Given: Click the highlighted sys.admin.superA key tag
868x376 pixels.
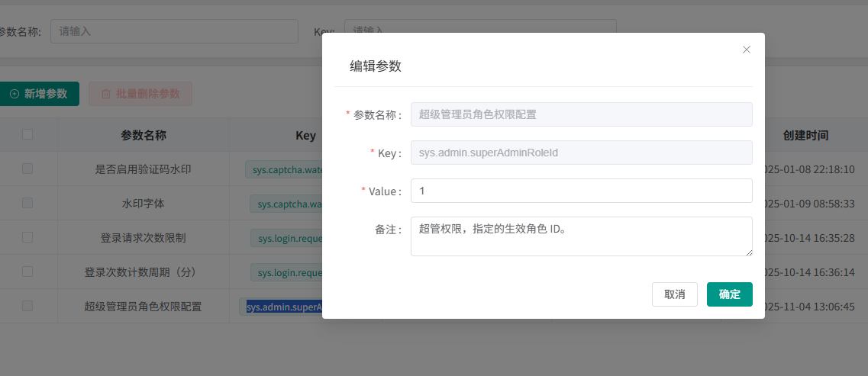Looking at the screenshot, I should click(x=282, y=307).
